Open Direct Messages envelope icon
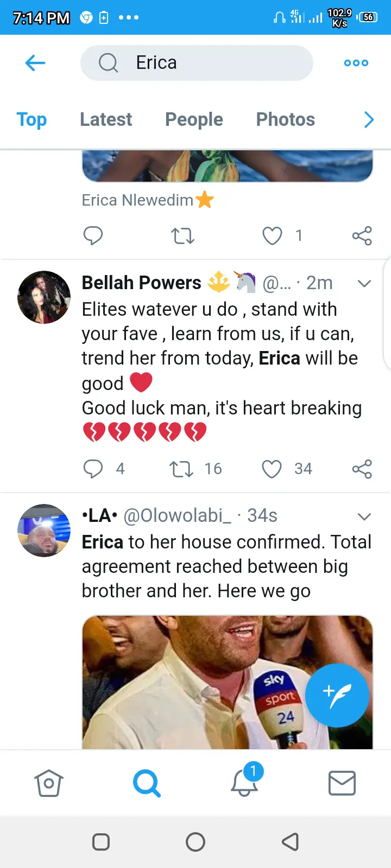 tap(342, 783)
